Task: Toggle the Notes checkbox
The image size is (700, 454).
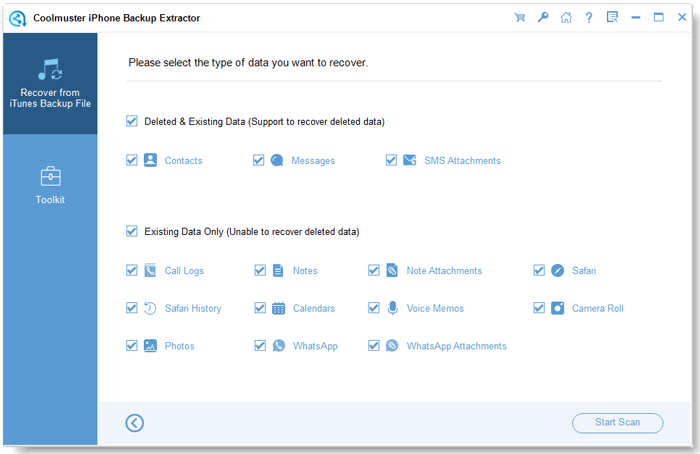Action: click(x=260, y=271)
